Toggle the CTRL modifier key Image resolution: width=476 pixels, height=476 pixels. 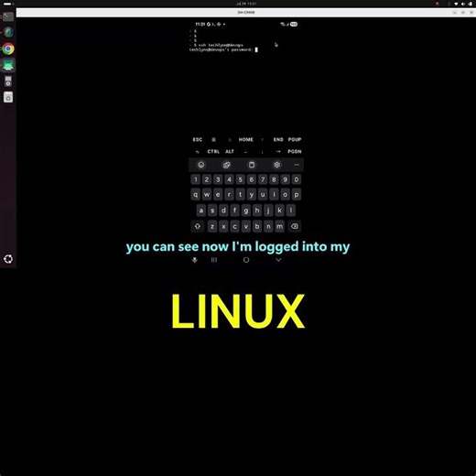click(x=213, y=151)
